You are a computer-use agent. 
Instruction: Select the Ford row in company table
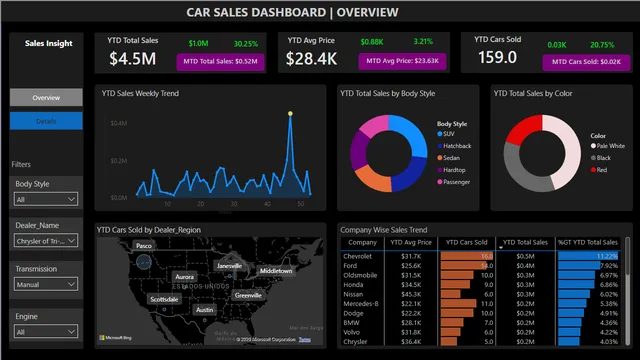tap(480, 266)
